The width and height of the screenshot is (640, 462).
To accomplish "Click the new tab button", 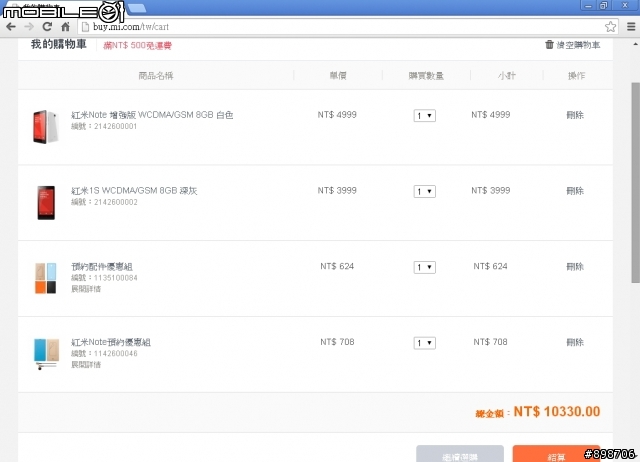I will click(137, 8).
